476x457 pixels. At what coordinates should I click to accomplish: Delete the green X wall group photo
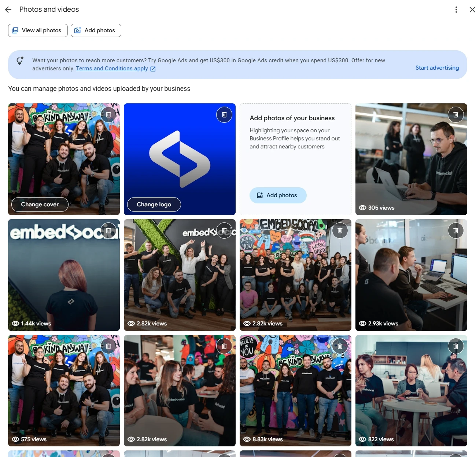click(x=224, y=231)
